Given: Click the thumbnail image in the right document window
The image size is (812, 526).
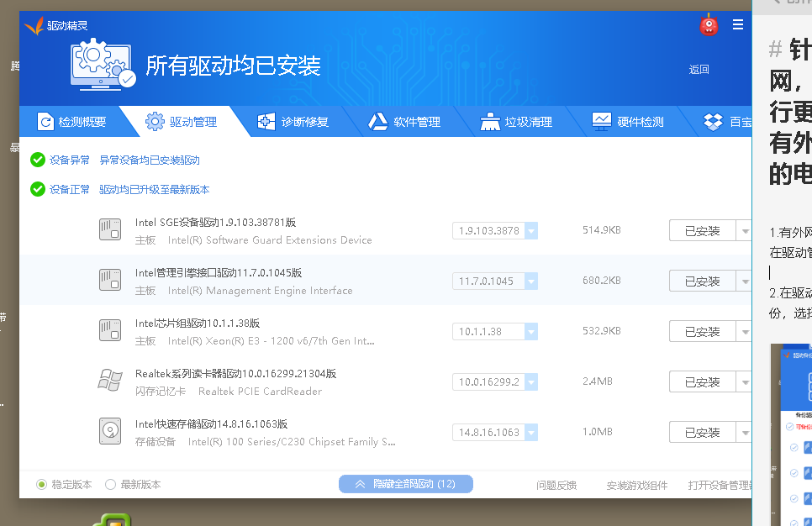Looking at the screenshot, I should point(791,435).
